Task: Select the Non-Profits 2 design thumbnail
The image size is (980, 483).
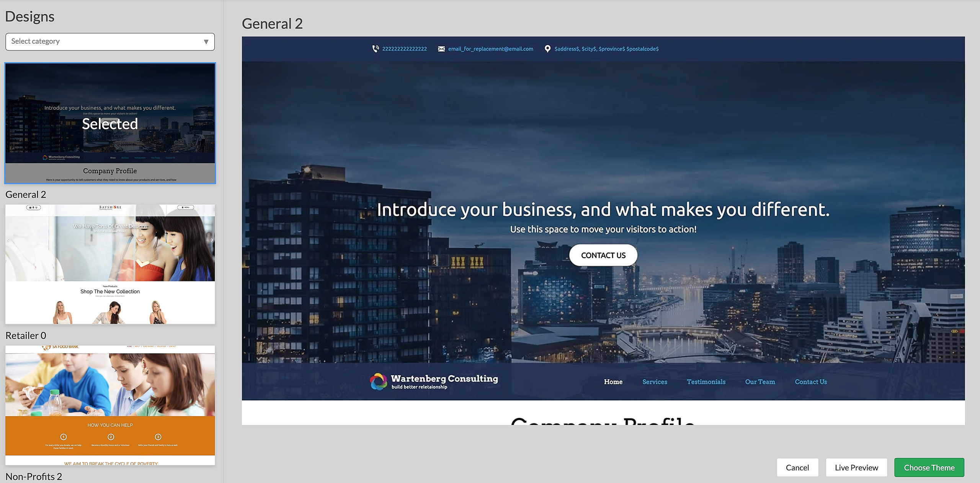Action: point(110,405)
